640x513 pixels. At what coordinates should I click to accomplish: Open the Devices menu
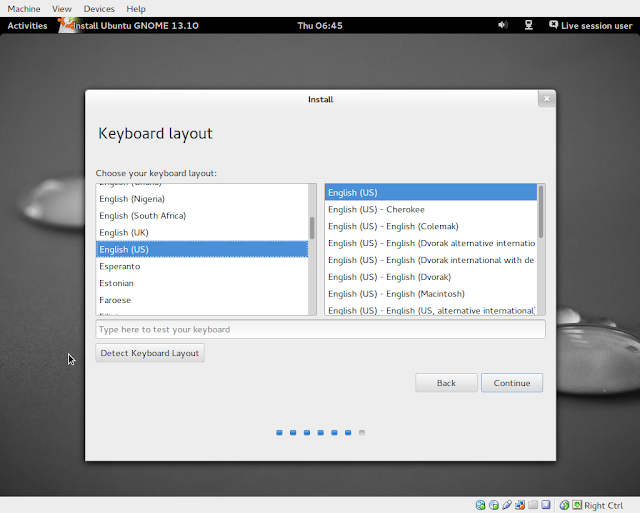(x=99, y=9)
